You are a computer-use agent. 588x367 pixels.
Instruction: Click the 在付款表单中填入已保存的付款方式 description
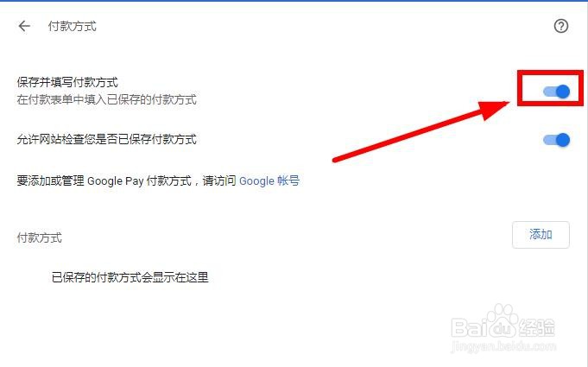pyautogui.click(x=106, y=99)
